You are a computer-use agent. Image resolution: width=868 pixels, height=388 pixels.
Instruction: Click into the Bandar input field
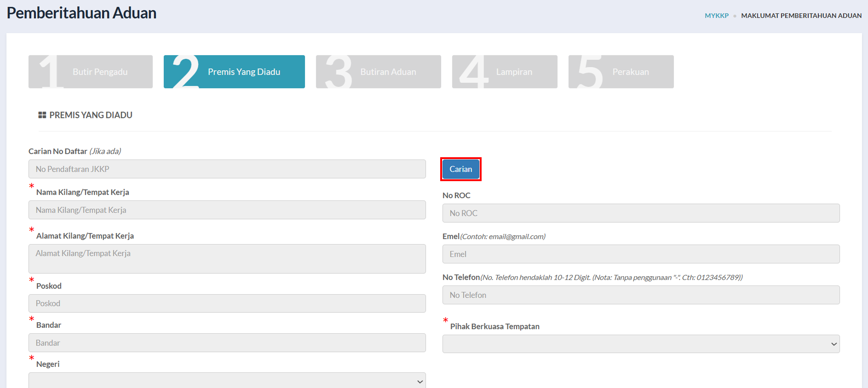227,343
